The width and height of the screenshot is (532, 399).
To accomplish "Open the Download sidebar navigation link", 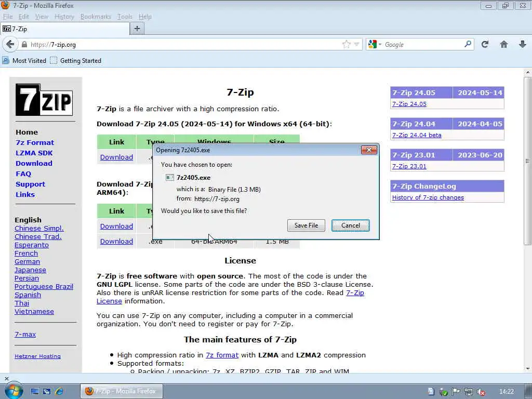I will [x=34, y=164].
